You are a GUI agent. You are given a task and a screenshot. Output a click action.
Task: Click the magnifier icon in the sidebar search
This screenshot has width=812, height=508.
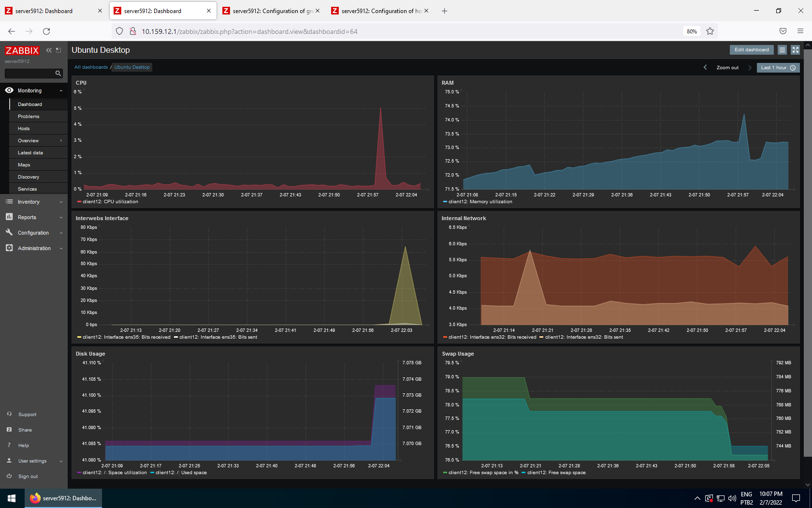point(58,73)
